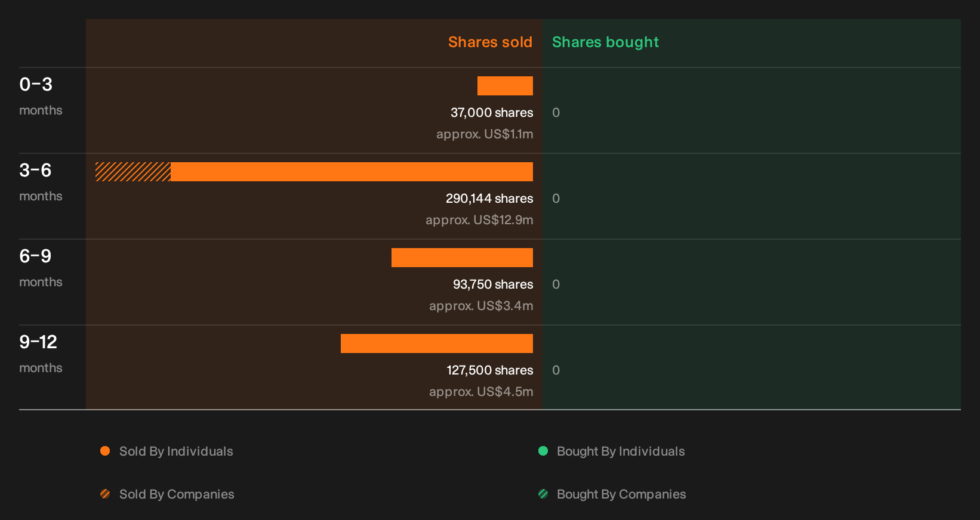980x520 pixels.
Task: Click the Shares bought column header
Action: (x=605, y=42)
